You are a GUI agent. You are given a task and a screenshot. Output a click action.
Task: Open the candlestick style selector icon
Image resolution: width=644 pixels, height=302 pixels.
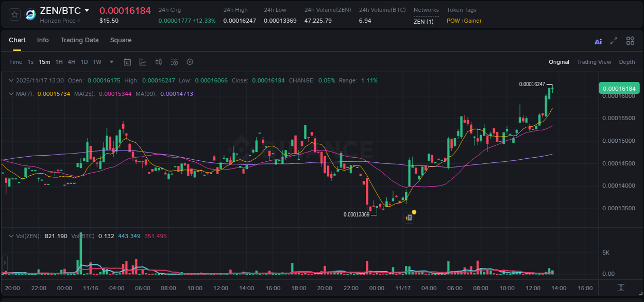coord(159,62)
